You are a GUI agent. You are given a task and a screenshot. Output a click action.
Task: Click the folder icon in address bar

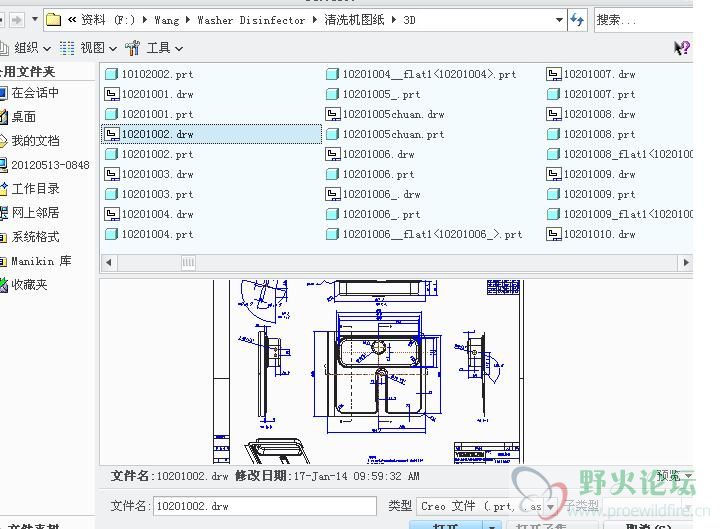click(x=54, y=20)
